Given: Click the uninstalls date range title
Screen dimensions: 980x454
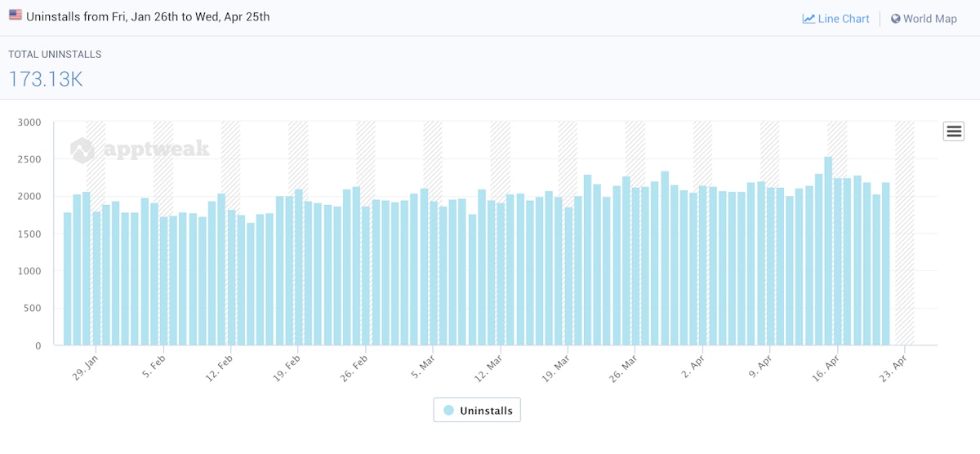Looking at the screenshot, I should pos(148,16).
